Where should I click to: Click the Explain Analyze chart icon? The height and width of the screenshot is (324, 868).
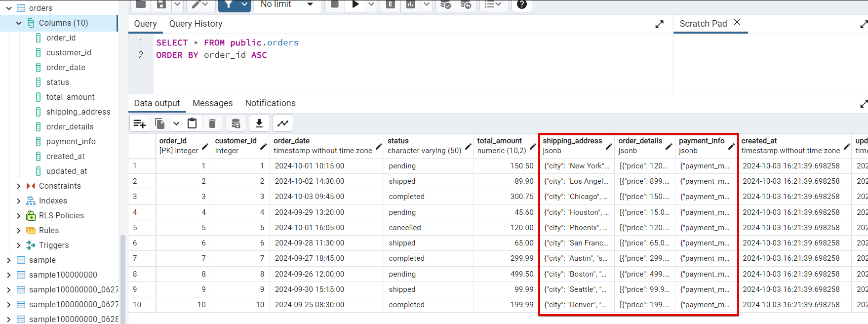pos(411,4)
